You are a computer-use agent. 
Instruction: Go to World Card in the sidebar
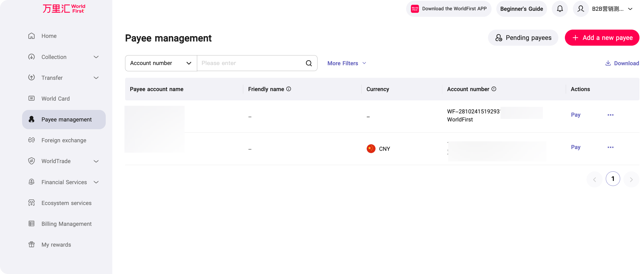(56, 99)
